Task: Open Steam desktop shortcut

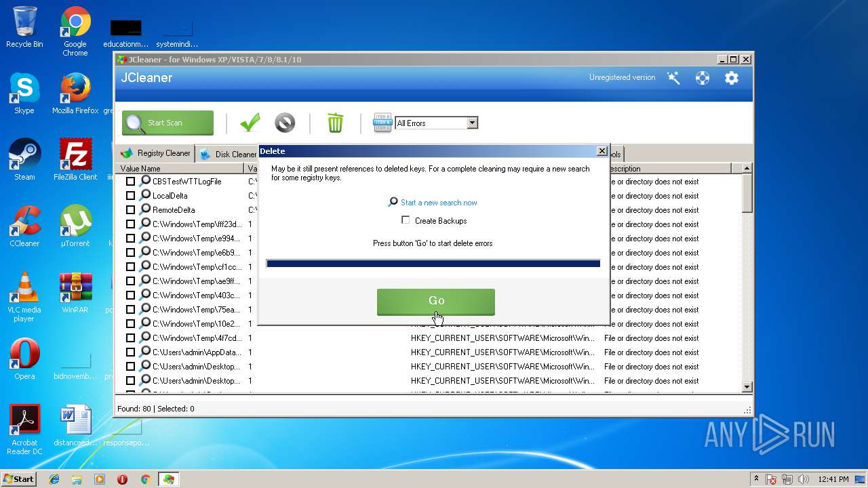Action: (24, 160)
